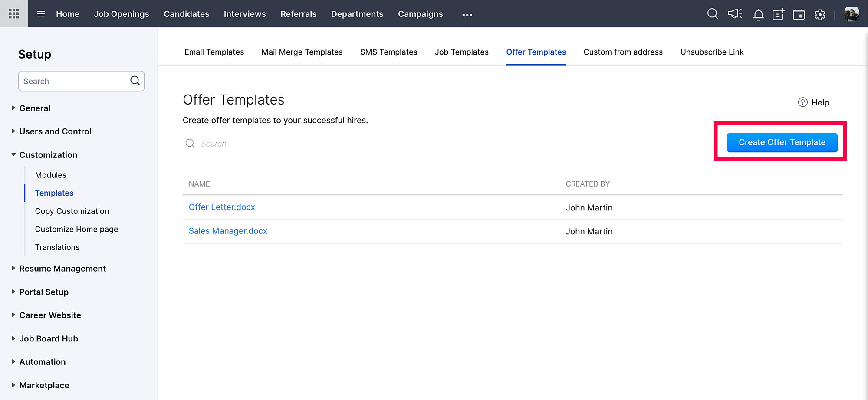The height and width of the screenshot is (400, 868).
Task: Click the Setup sidebar search field
Action: pos(75,81)
